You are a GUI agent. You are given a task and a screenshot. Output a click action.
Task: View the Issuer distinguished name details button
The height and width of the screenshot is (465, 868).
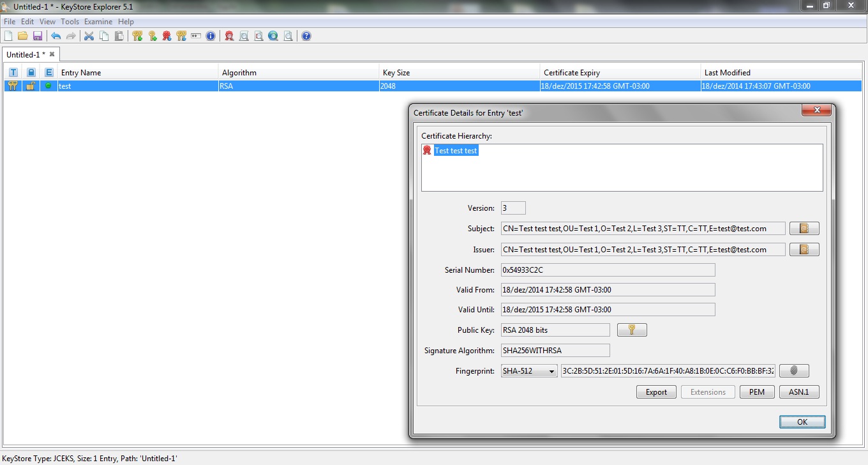pos(804,249)
